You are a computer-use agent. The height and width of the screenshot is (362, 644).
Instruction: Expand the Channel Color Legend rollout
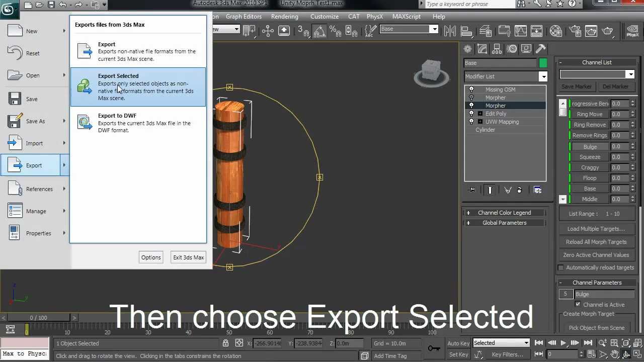point(504,213)
